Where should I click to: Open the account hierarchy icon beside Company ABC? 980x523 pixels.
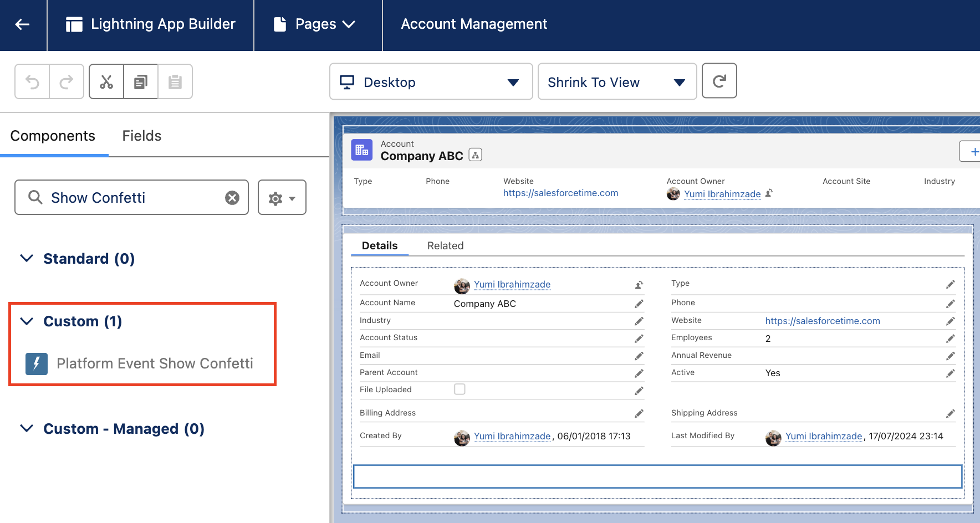pyautogui.click(x=475, y=155)
